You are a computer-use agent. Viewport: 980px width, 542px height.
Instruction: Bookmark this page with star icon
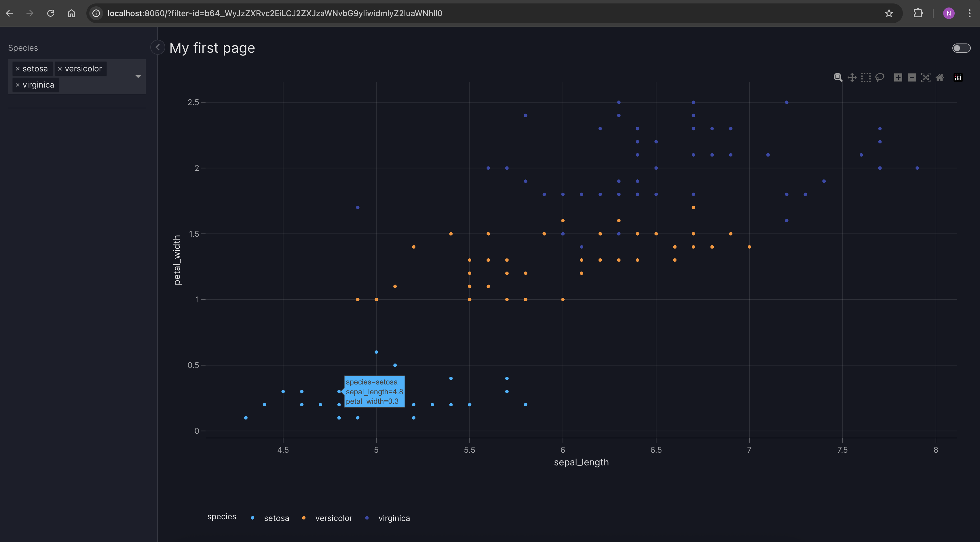tap(889, 13)
